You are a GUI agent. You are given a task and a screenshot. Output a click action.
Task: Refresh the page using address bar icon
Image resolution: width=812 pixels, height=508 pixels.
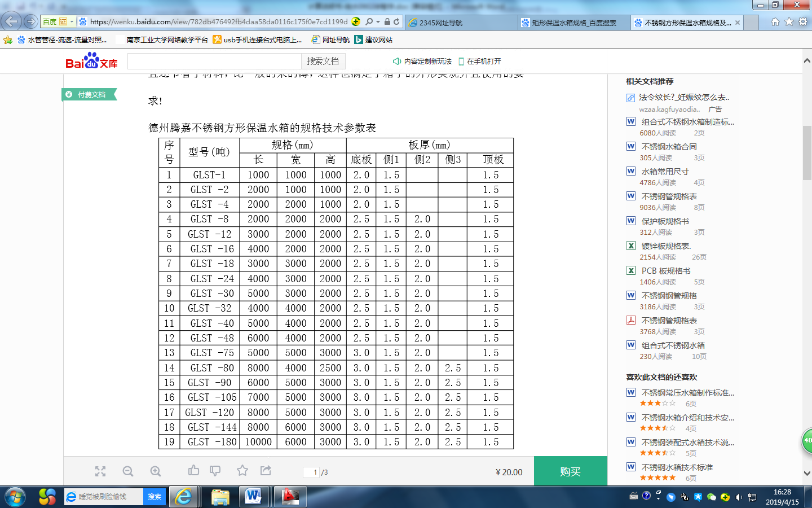pos(396,22)
